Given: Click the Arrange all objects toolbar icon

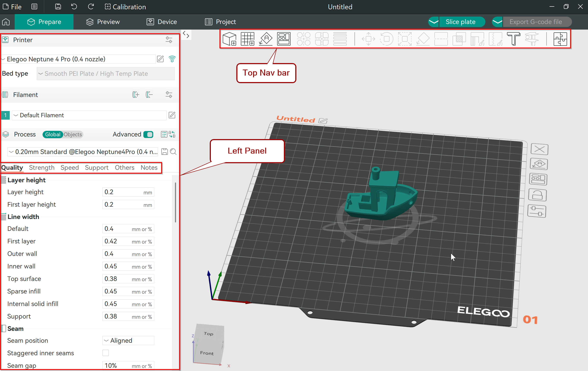Looking at the screenshot, I should click(x=283, y=39).
